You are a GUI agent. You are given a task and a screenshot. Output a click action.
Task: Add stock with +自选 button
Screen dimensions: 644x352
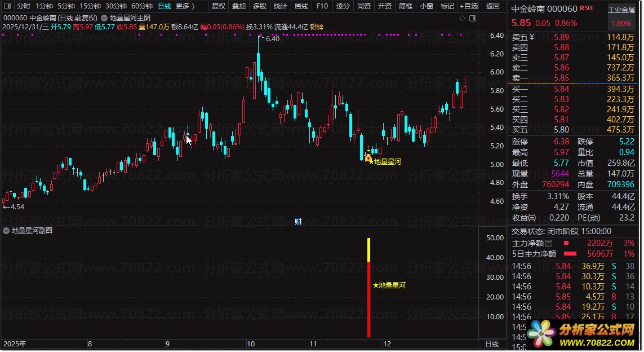point(469,6)
